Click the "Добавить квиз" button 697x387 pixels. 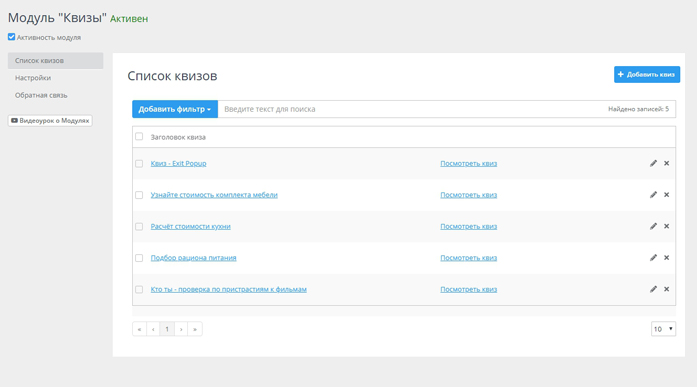click(x=647, y=75)
